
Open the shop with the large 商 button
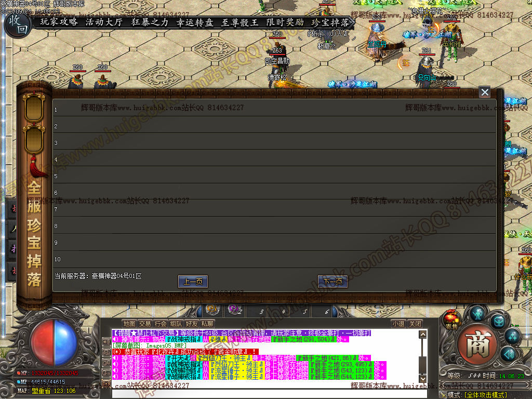(478, 345)
